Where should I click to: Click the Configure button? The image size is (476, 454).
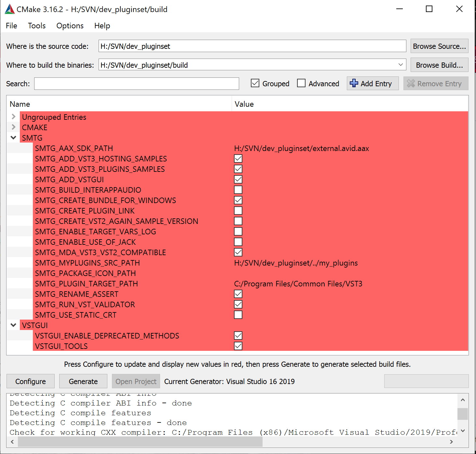[x=31, y=381]
